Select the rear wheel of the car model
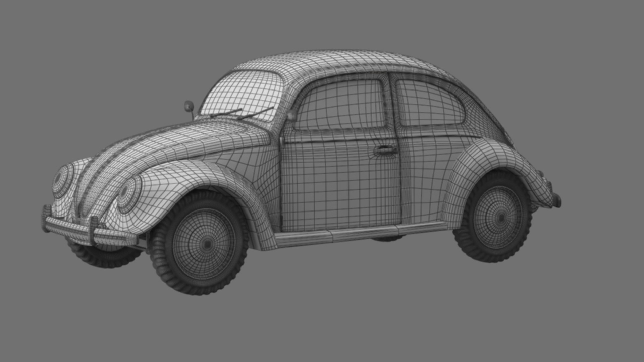Viewport: 644px width, 362px height. pyautogui.click(x=493, y=217)
